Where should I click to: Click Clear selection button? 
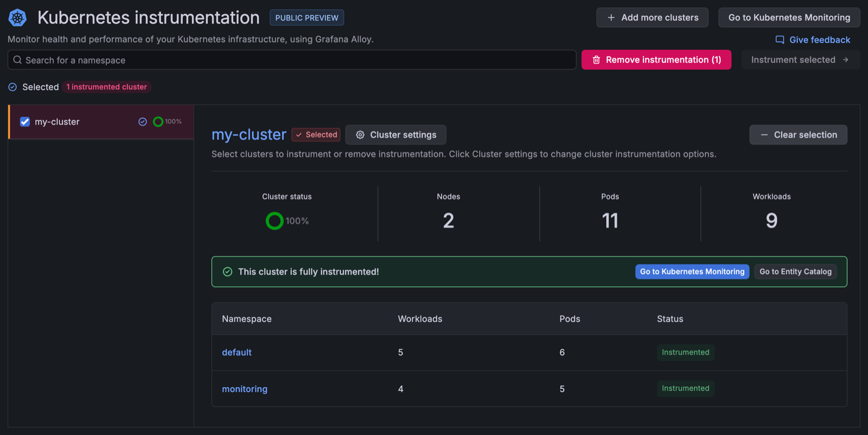(x=798, y=135)
